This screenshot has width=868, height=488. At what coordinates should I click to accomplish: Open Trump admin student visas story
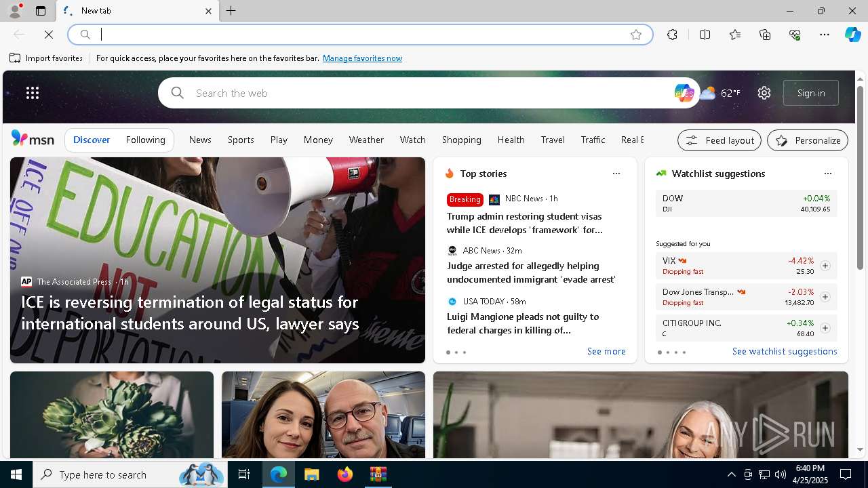pos(525,223)
